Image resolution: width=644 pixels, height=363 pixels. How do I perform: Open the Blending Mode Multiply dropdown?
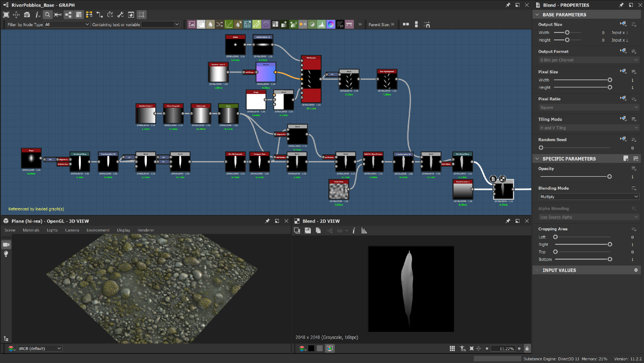point(589,197)
